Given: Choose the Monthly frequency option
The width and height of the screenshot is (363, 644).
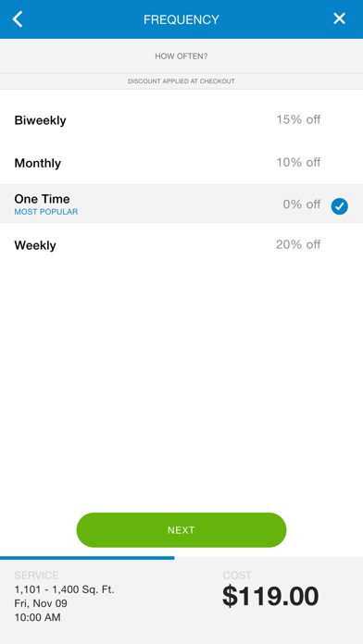Looking at the screenshot, I should 181,163.
